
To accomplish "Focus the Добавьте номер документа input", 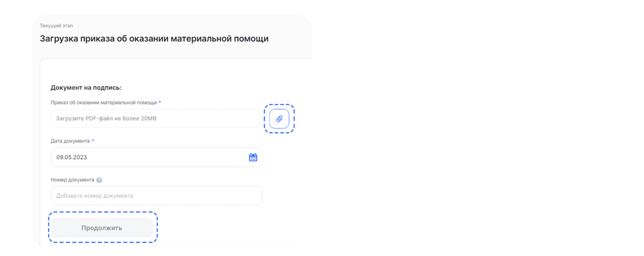I will click(156, 196).
